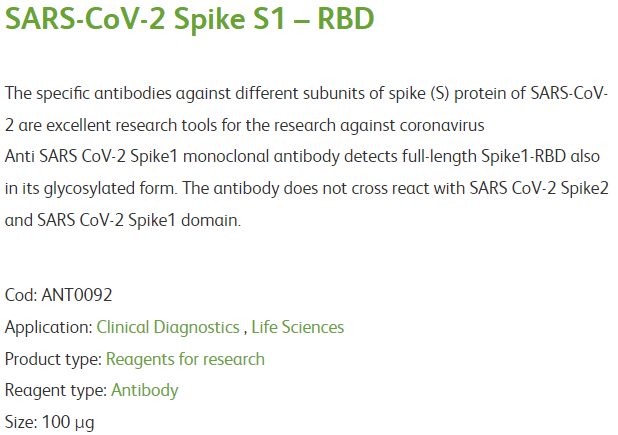Click the phrase Spike1-RBD also in the text

pos(540,157)
